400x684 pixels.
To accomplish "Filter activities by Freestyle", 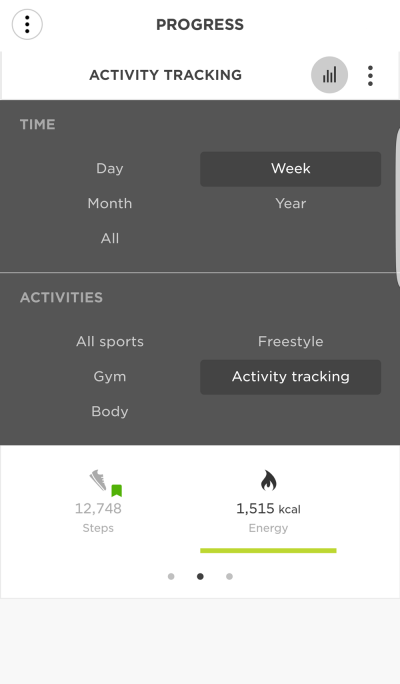I will click(291, 342).
